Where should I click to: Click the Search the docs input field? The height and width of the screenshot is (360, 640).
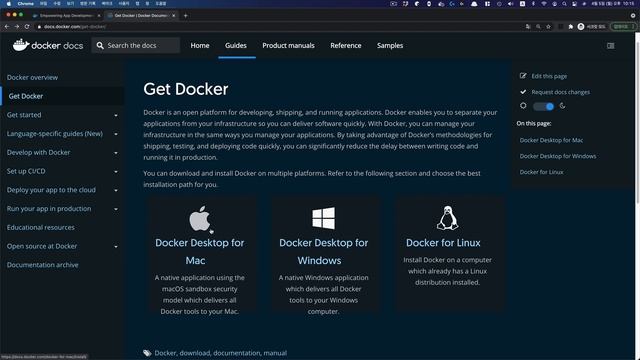(x=136, y=45)
